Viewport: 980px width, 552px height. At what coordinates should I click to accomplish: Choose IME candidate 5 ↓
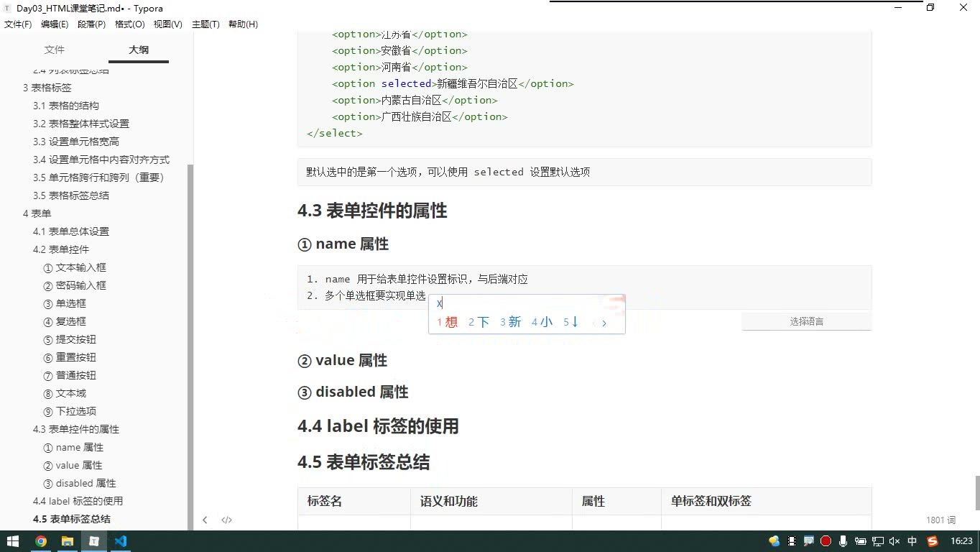pyautogui.click(x=571, y=322)
